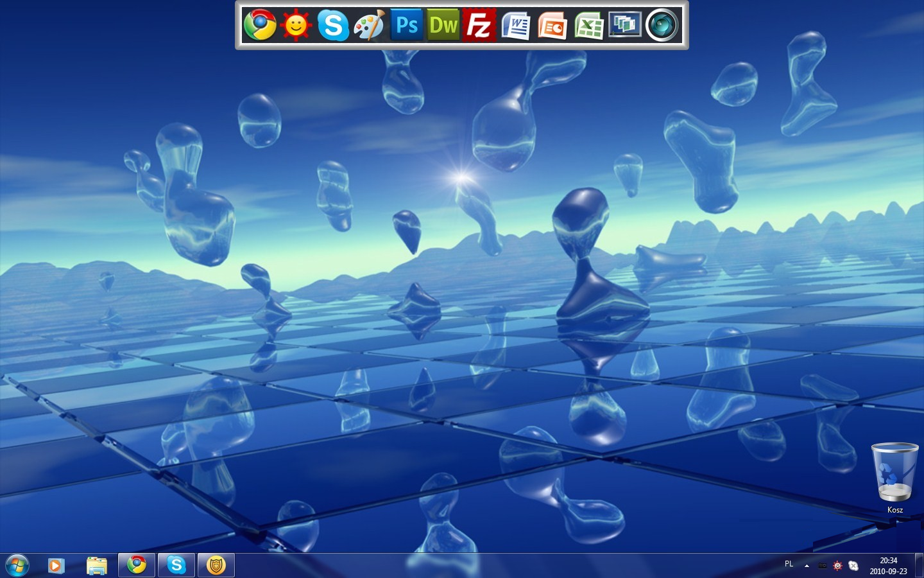The image size is (924, 578).
Task: Switch to the yellow shield app on taskbar
Action: tap(216, 565)
